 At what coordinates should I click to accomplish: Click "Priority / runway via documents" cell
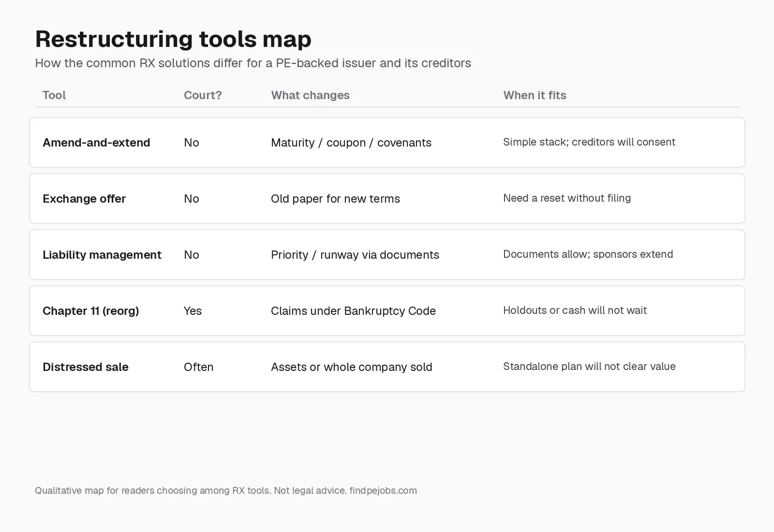point(355,255)
